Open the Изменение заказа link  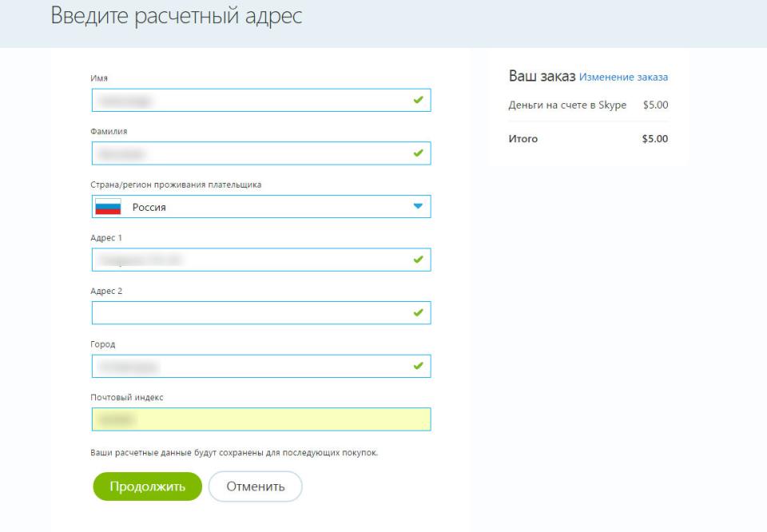click(623, 77)
